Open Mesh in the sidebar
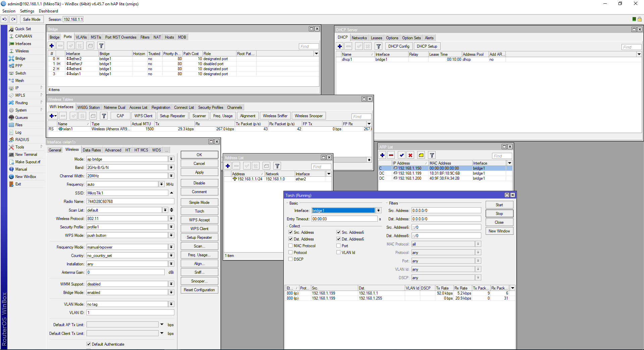This screenshot has width=644, height=350. [19, 81]
